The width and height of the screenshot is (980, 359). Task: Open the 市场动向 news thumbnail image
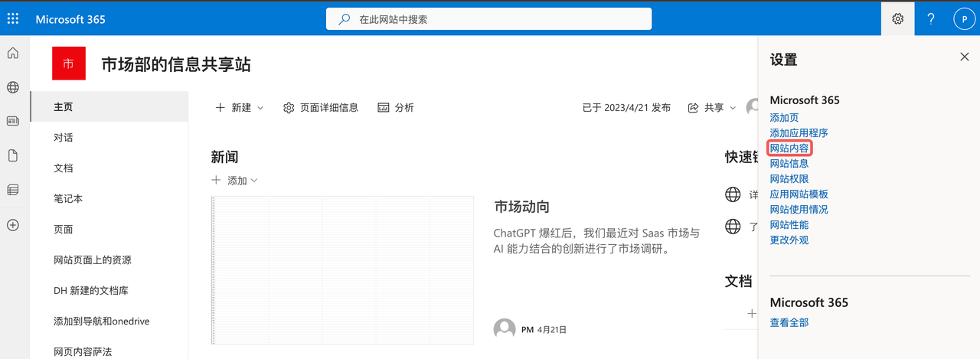tap(342, 270)
